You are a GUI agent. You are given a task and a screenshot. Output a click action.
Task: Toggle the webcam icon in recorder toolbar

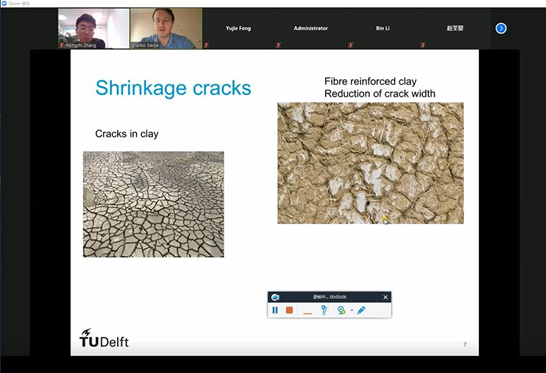click(x=341, y=310)
